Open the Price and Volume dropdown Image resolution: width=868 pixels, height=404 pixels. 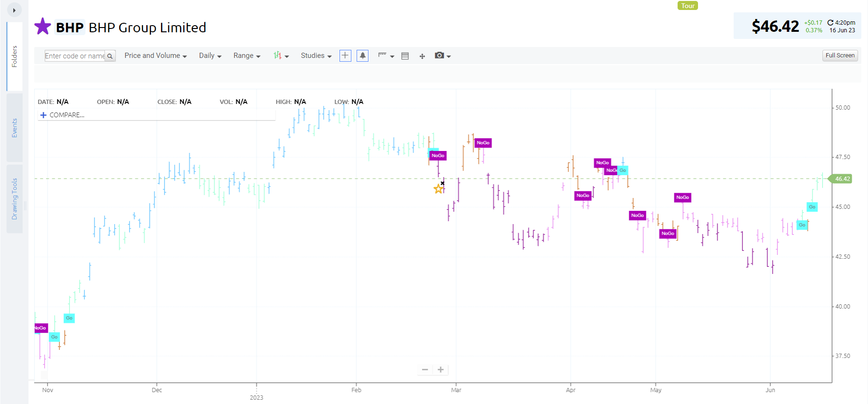[156, 56]
